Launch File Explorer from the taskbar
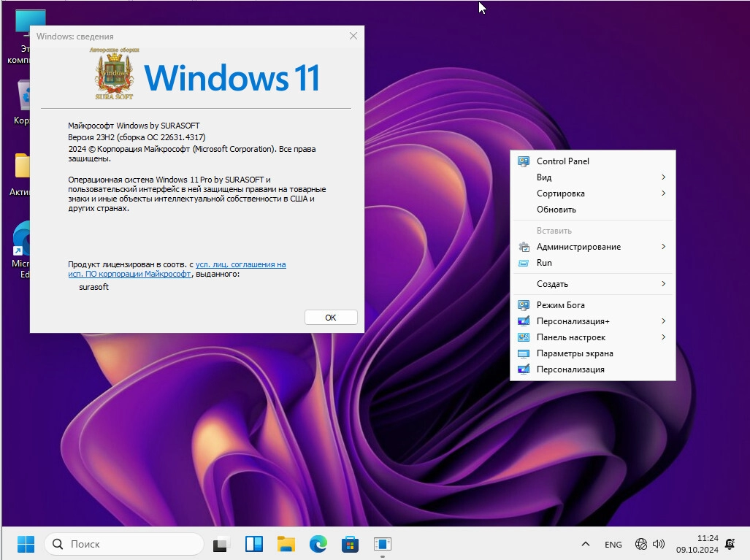Screen dimensions: 750x560 (286, 544)
